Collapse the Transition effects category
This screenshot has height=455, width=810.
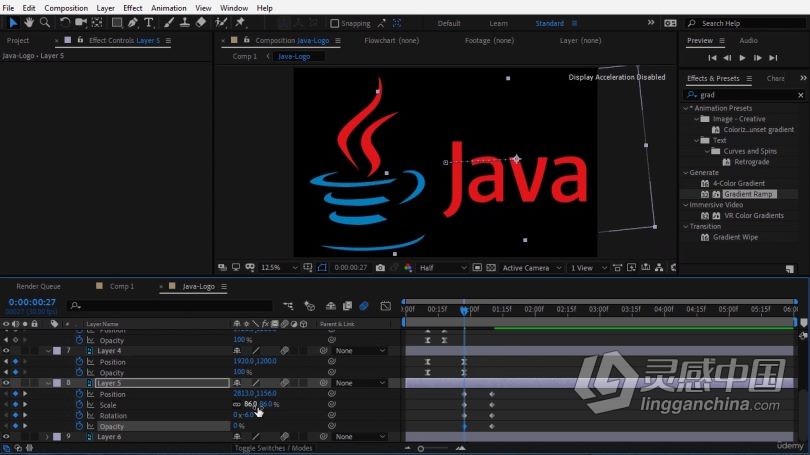click(x=686, y=226)
